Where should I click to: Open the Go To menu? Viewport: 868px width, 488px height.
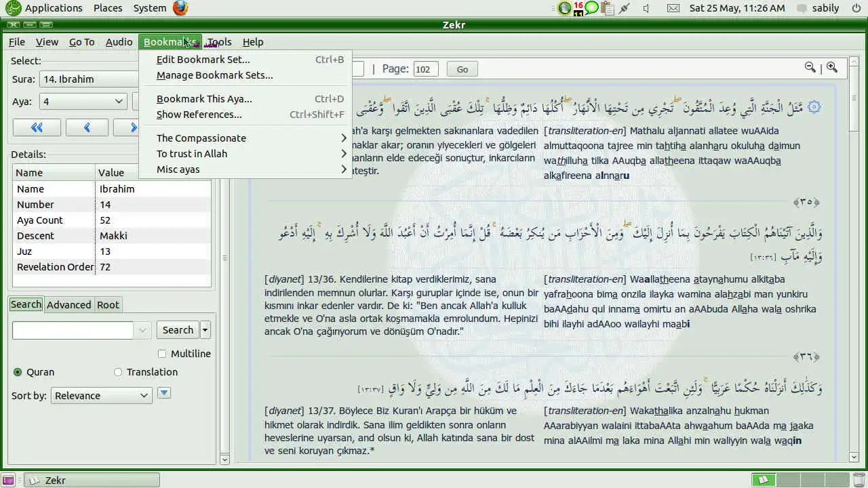pyautogui.click(x=82, y=42)
